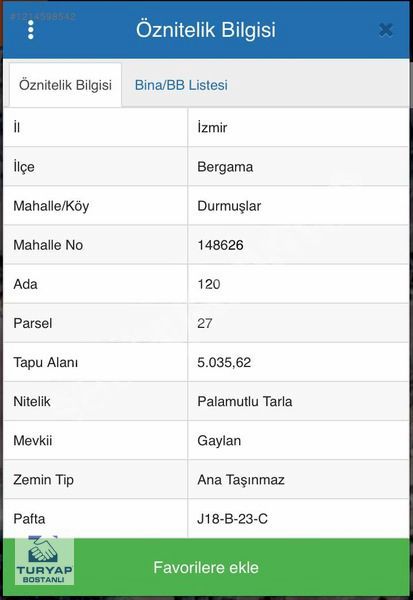Click the Ana Taşınmaz zemin tip value

pos(241,480)
